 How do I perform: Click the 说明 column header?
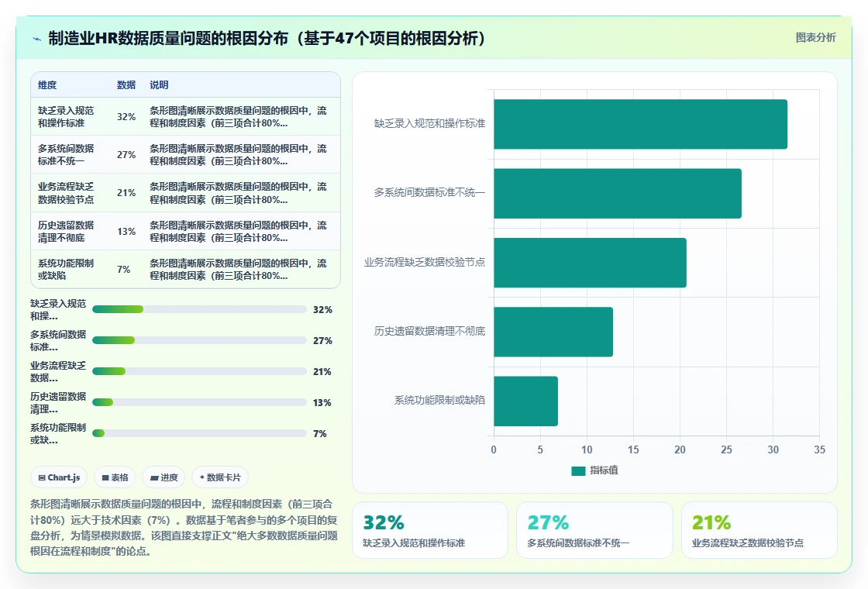159,84
